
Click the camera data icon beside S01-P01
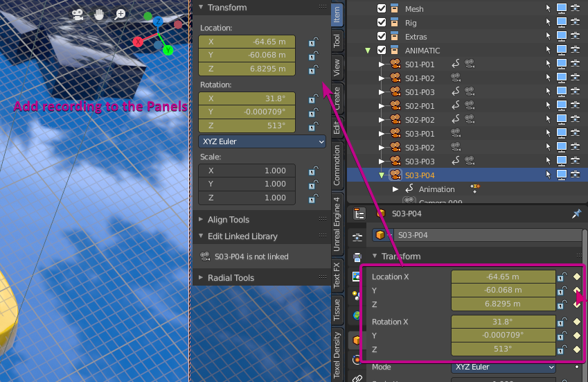pos(470,64)
